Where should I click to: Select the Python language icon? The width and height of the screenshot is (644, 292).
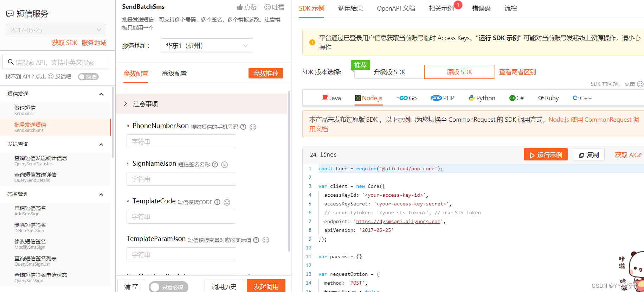click(x=471, y=98)
